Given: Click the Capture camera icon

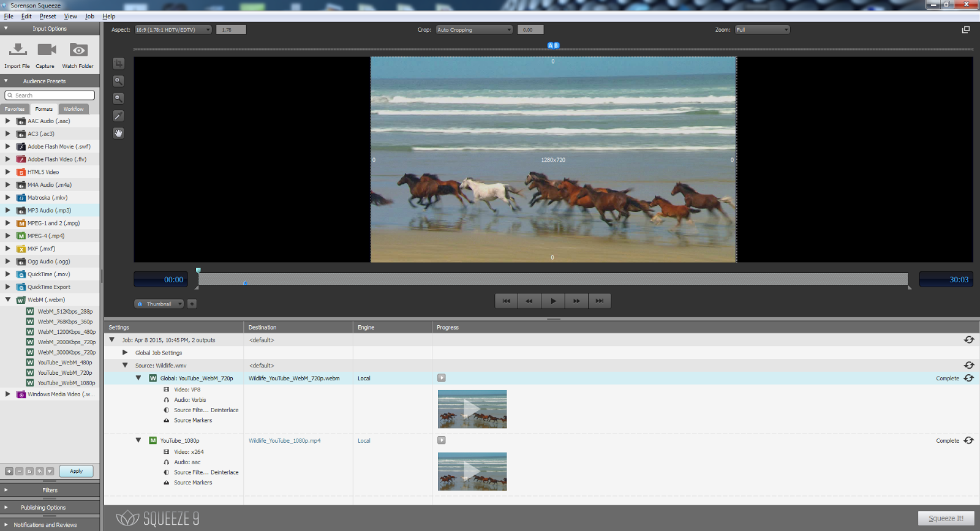Looking at the screenshot, I should pyautogui.click(x=46, y=50).
